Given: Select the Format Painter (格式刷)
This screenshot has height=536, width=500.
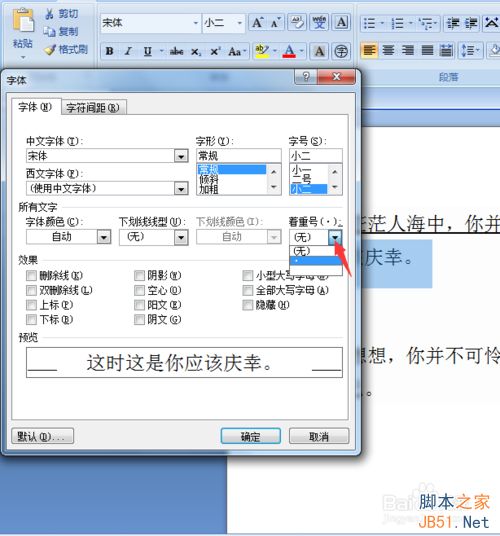Looking at the screenshot, I should tap(66, 50).
